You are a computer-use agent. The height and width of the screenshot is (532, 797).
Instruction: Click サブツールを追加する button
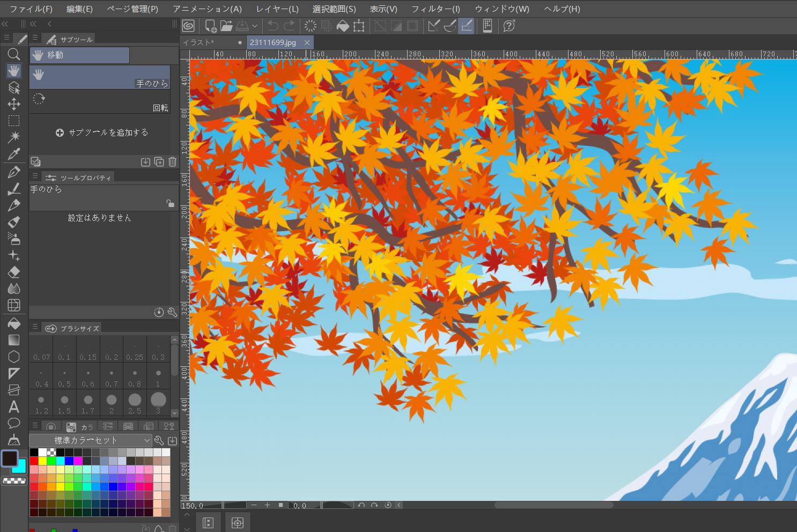(102, 132)
